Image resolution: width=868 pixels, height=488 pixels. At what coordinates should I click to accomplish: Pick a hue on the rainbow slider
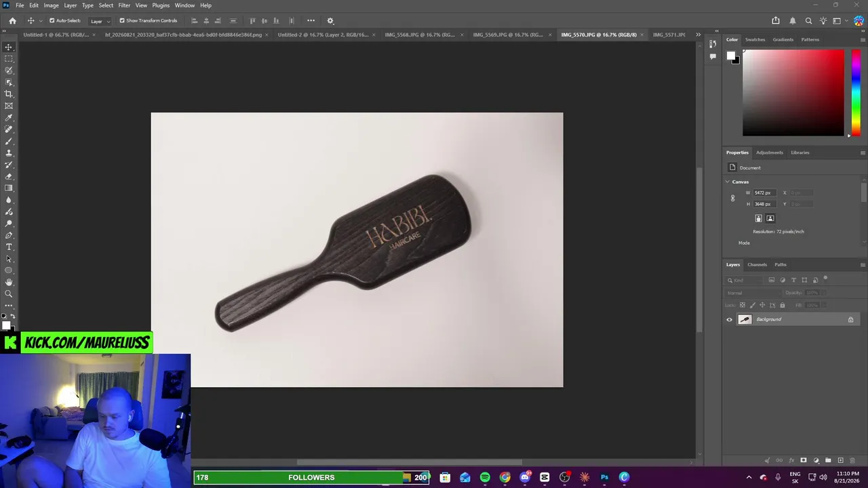tap(856, 92)
